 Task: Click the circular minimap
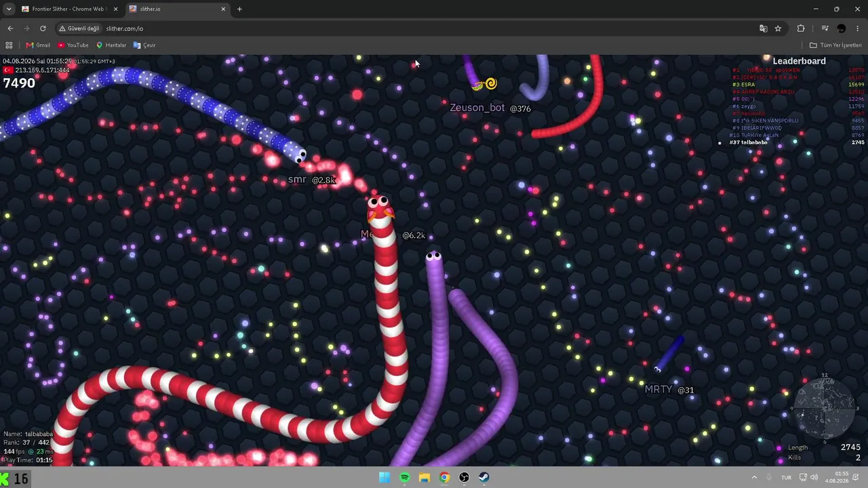(x=825, y=408)
